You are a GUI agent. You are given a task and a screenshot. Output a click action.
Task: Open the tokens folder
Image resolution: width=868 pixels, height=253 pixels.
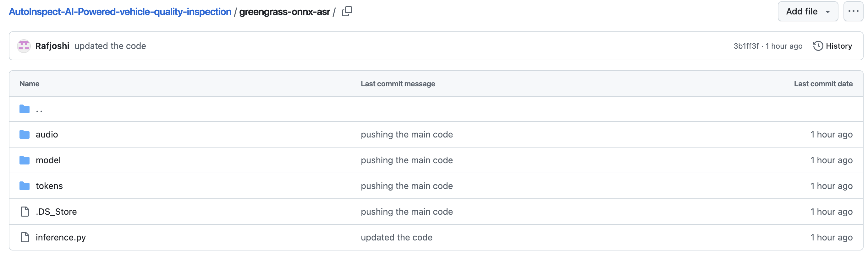pyautogui.click(x=49, y=186)
